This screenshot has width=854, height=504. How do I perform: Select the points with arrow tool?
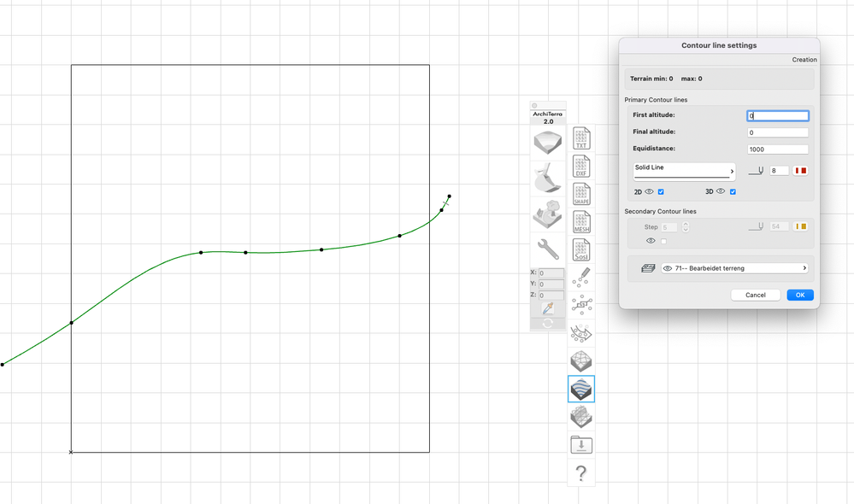click(581, 334)
